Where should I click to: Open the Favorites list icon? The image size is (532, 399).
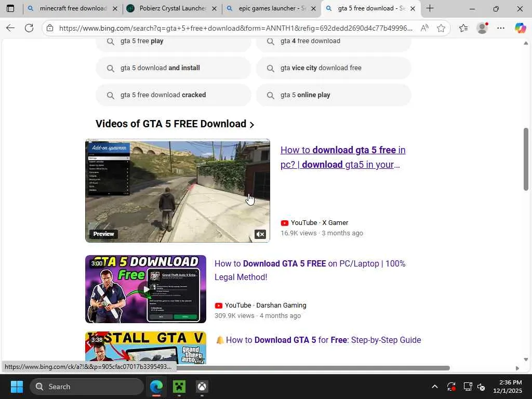coord(463,28)
